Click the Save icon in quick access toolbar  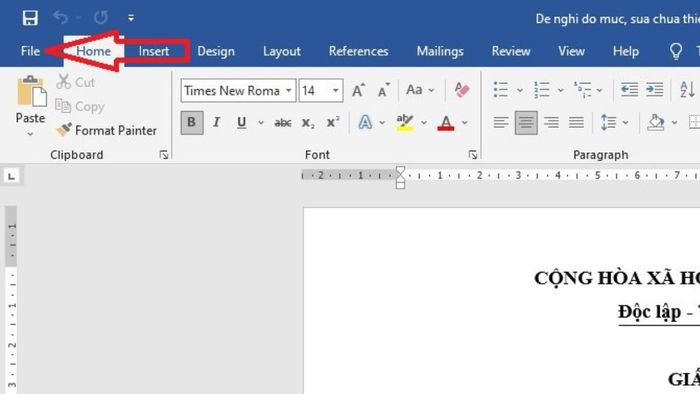pyautogui.click(x=30, y=18)
